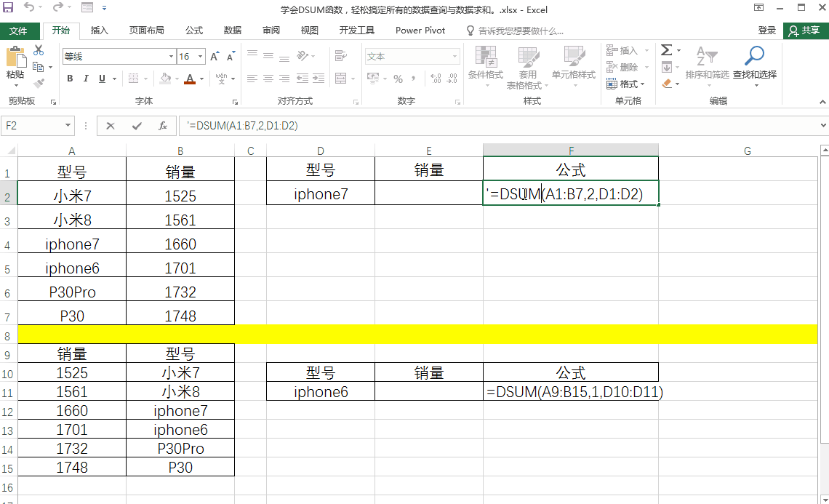The height and width of the screenshot is (504, 829).
Task: Customize Quick Access Toolbar dropdown
Action: [x=104, y=7]
